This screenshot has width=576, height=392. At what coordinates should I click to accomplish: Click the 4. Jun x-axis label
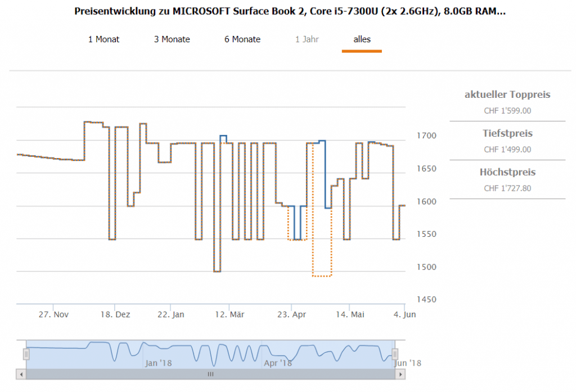click(x=404, y=314)
